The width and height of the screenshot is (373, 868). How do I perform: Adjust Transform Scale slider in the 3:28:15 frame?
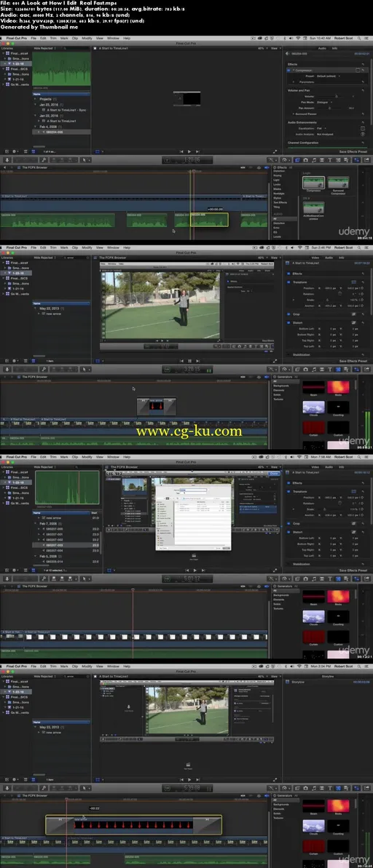click(327, 300)
